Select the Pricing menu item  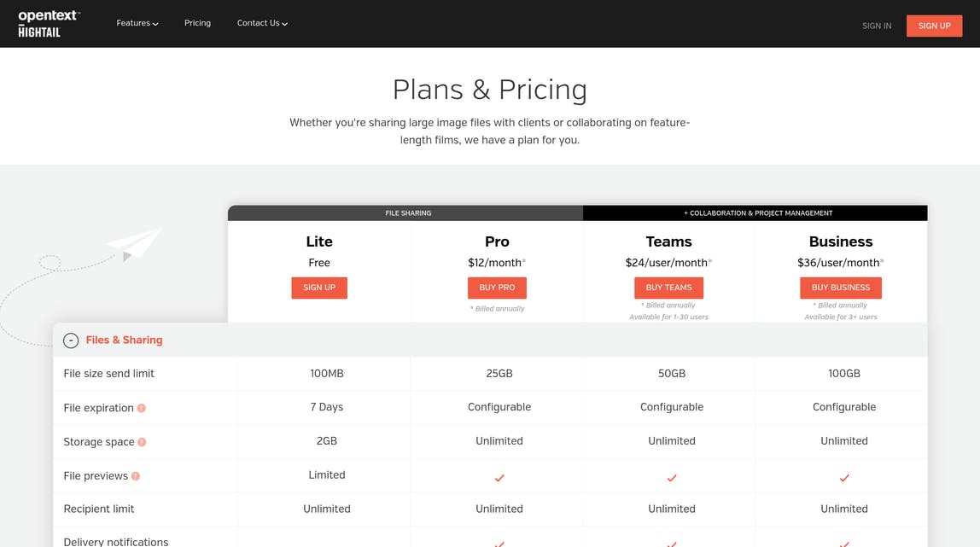[197, 23]
